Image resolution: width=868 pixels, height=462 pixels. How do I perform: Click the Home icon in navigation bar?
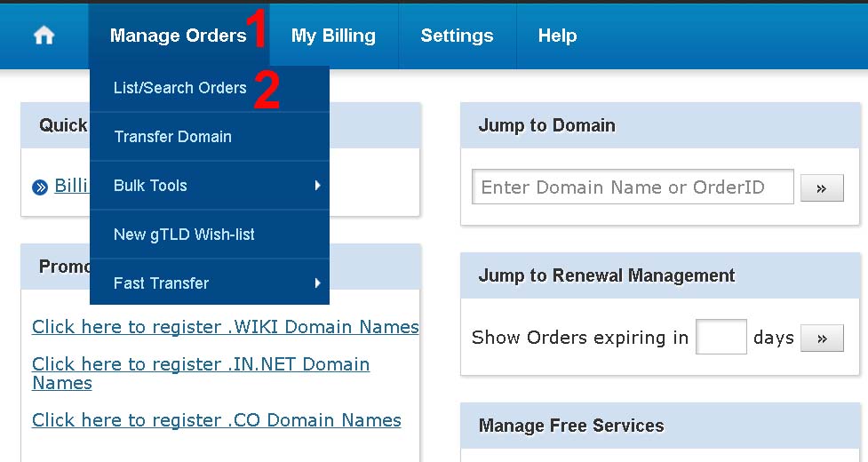(44, 36)
